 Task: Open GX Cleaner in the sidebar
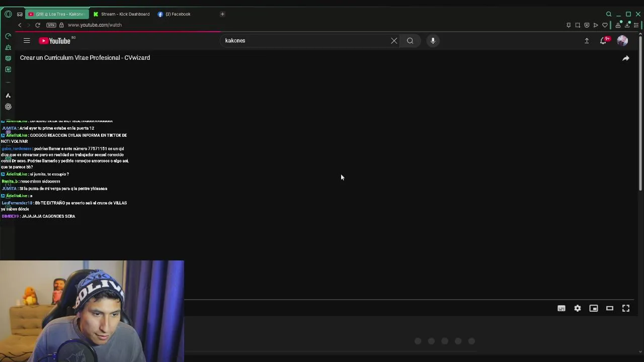click(8, 47)
